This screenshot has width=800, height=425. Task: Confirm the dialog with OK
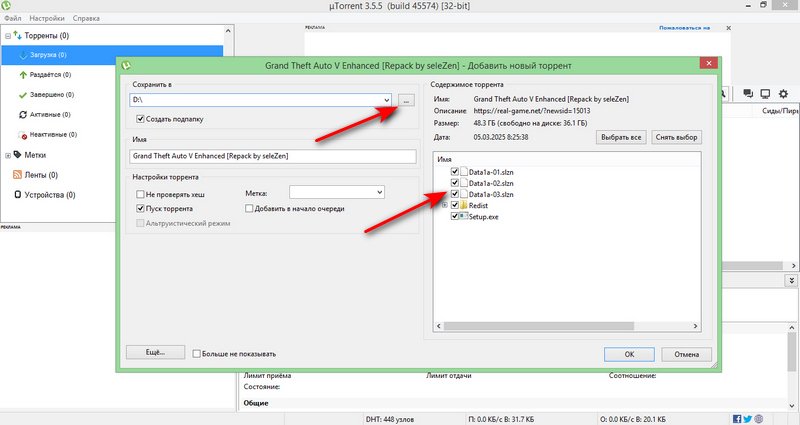coord(629,353)
